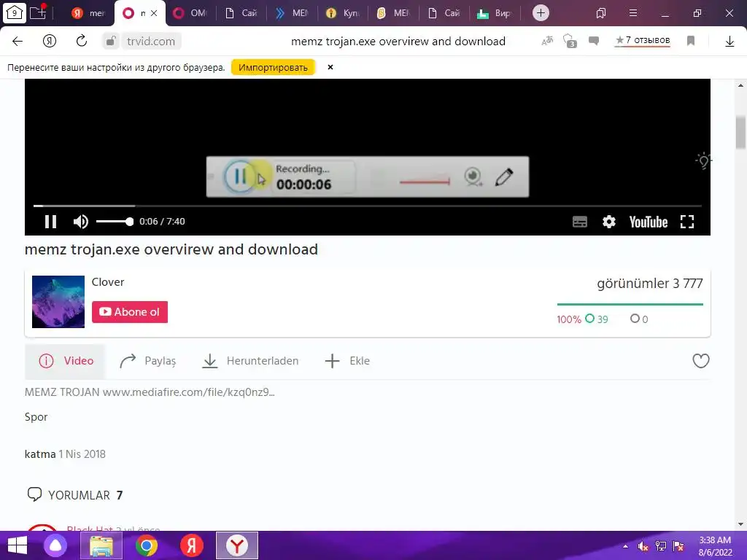Click the YORUMLAR 7 comments heading
Screen dimensions: 747x560
[x=75, y=495]
